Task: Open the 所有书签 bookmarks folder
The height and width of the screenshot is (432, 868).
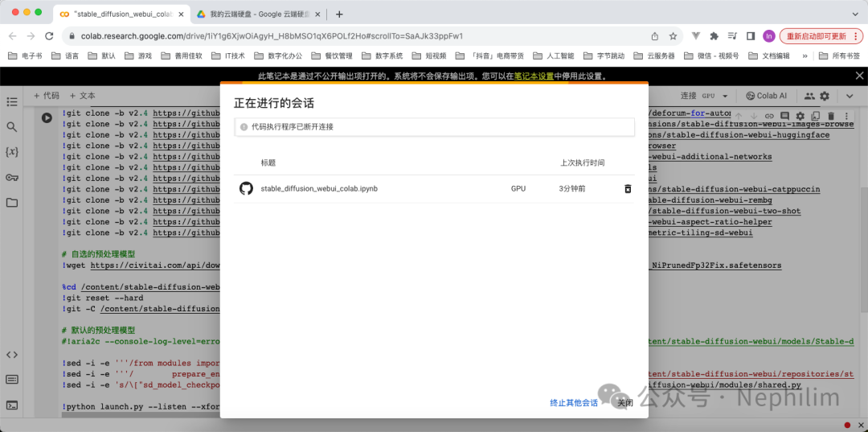Action: click(x=839, y=56)
